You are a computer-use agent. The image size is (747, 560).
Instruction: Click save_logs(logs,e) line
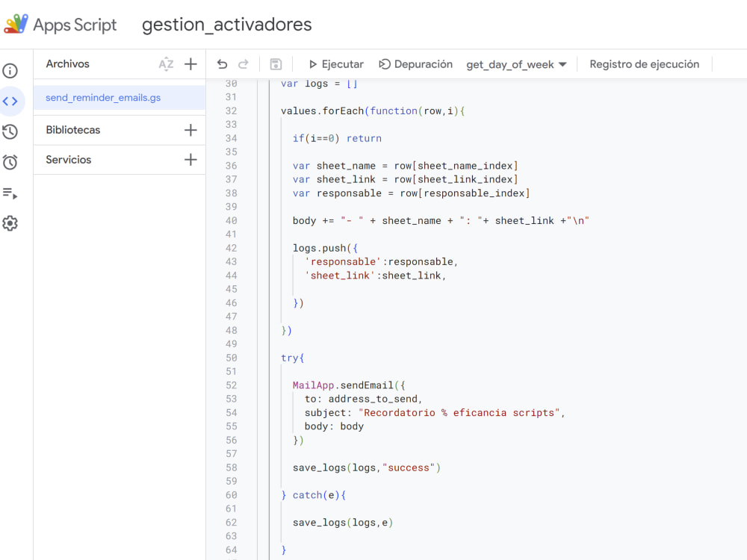pos(343,523)
